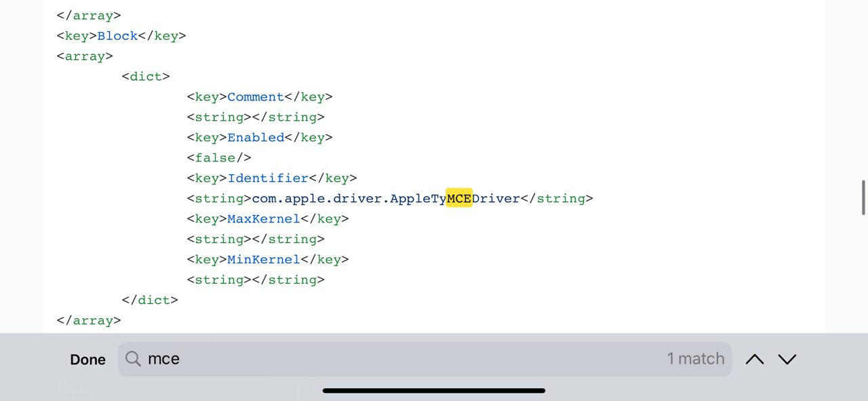Tap the "Enabled" key line
The height and width of the screenshot is (401, 868).
coord(260,138)
